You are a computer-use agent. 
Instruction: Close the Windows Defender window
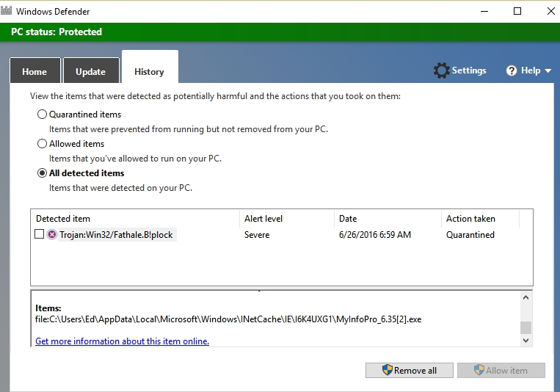click(550, 12)
